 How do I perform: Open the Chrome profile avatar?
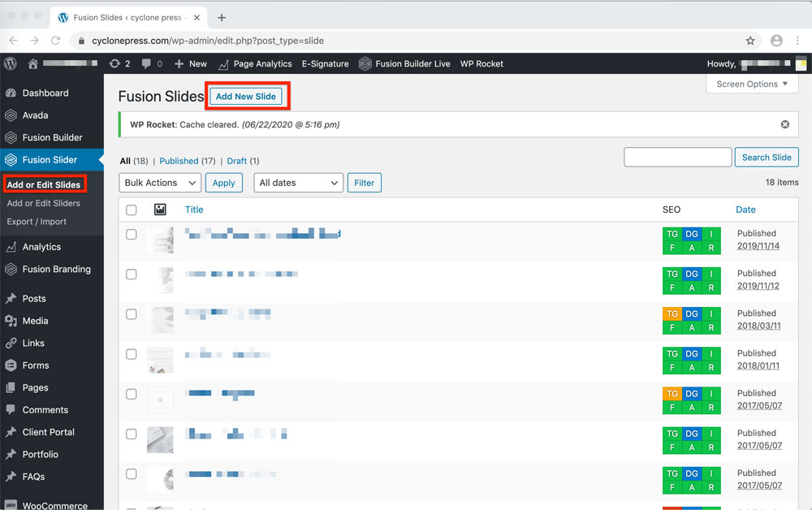tap(776, 41)
